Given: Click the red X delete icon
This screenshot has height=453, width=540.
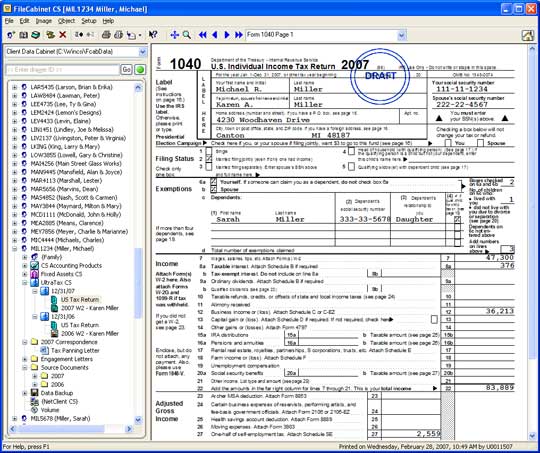Looking at the screenshot, I should pyautogui.click(x=63, y=35).
